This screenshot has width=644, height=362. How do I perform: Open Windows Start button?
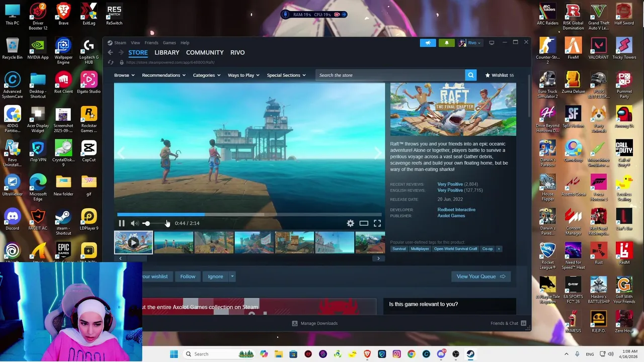click(x=174, y=354)
